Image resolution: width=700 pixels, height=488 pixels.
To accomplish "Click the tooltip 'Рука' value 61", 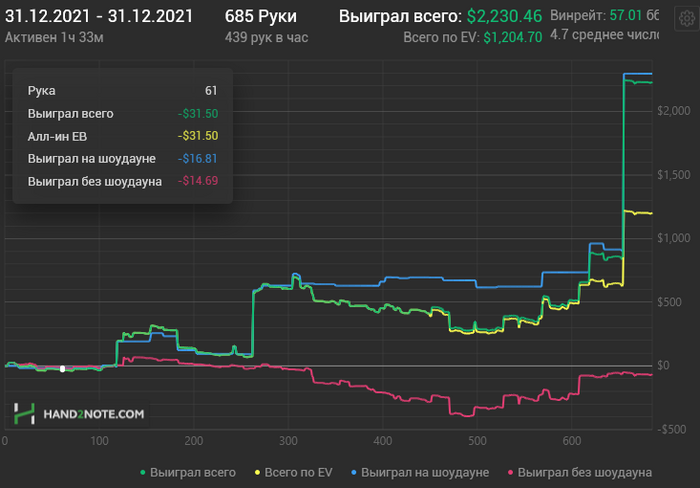I will click(211, 91).
